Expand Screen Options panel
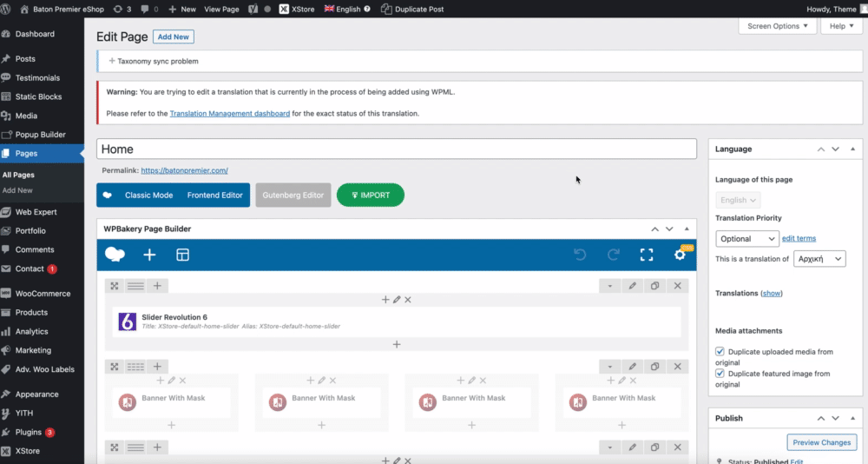This screenshot has width=868, height=464. (777, 26)
